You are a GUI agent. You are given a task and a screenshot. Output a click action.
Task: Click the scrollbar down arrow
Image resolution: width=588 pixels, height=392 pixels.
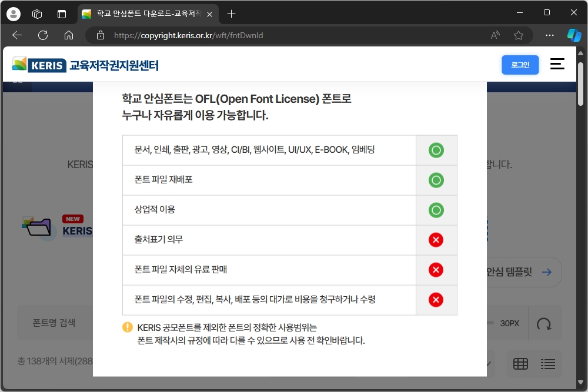(580, 383)
